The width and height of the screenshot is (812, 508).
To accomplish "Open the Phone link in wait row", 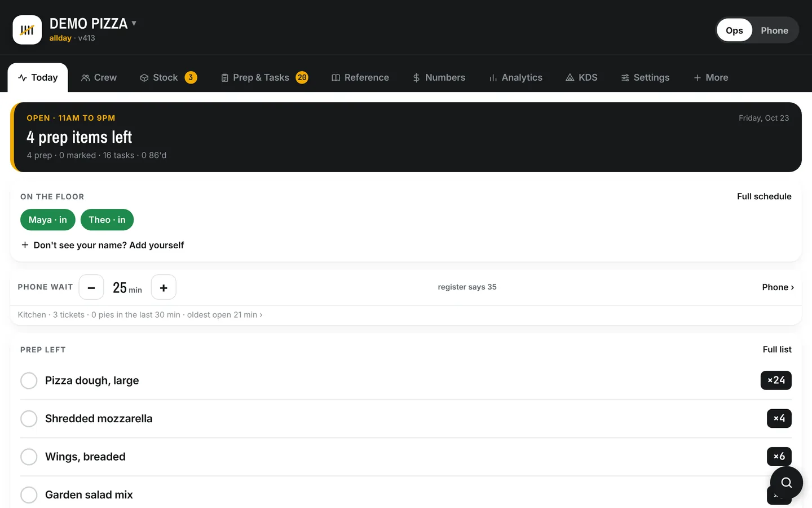I will 778,287.
